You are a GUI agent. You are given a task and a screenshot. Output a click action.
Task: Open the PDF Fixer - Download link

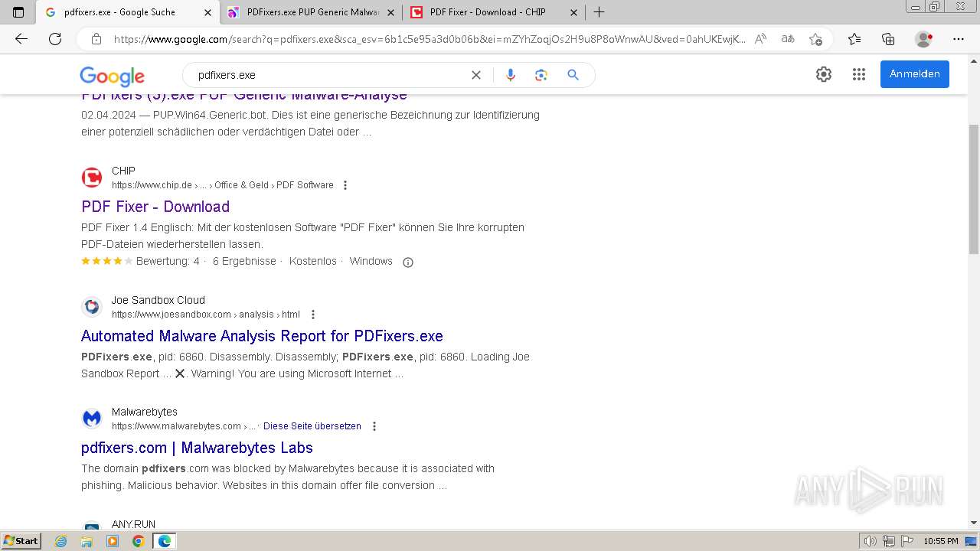pos(155,207)
